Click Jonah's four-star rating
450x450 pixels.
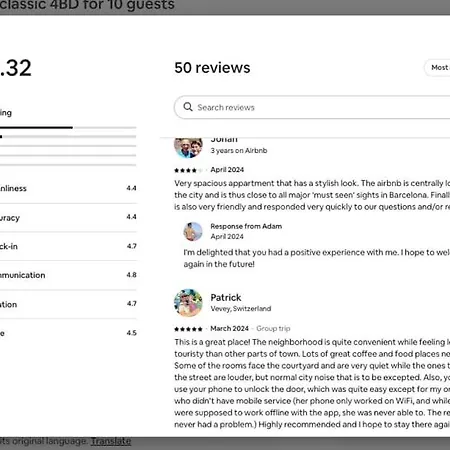point(188,170)
